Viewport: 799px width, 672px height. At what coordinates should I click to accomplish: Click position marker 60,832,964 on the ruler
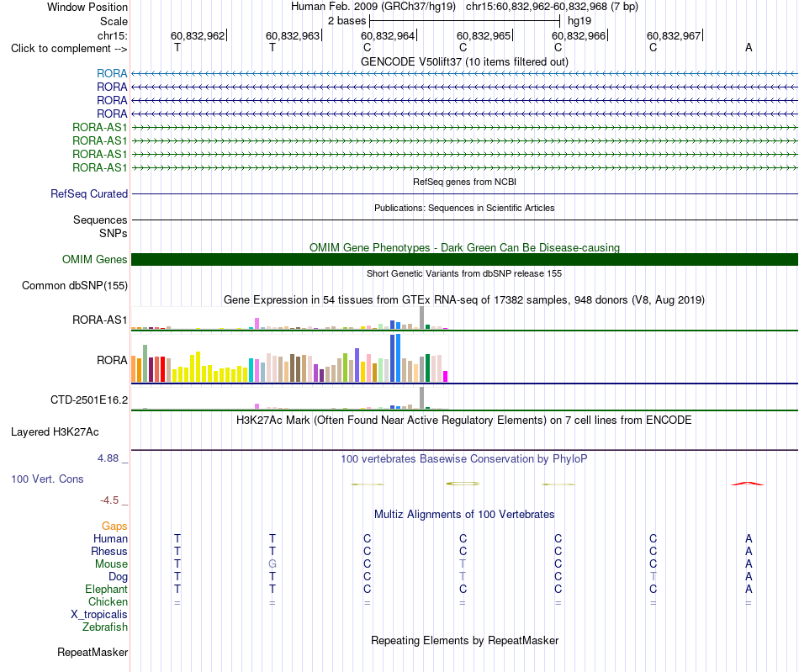tap(389, 35)
